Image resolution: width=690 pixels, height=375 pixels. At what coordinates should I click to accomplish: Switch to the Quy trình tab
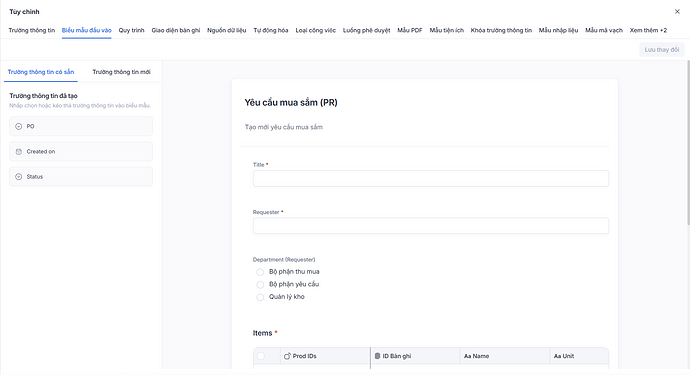pos(131,30)
